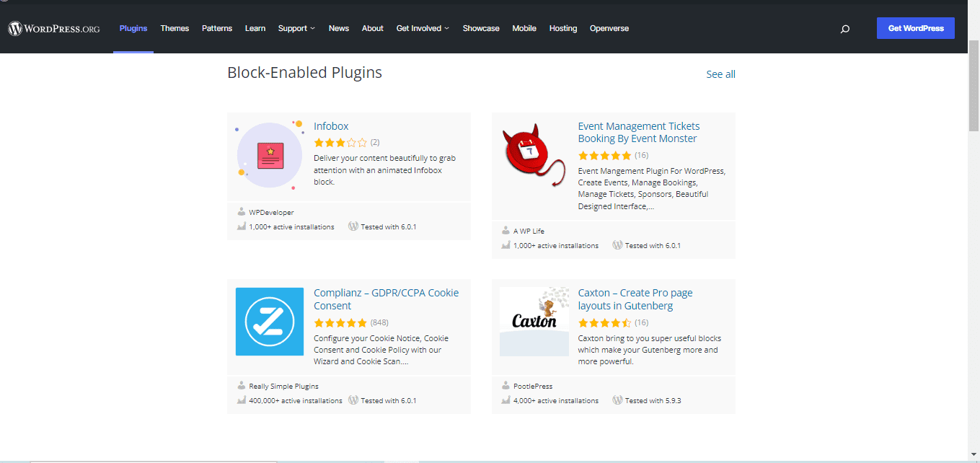Click the Get WordPress button
This screenshot has height=463, width=980.
916,28
